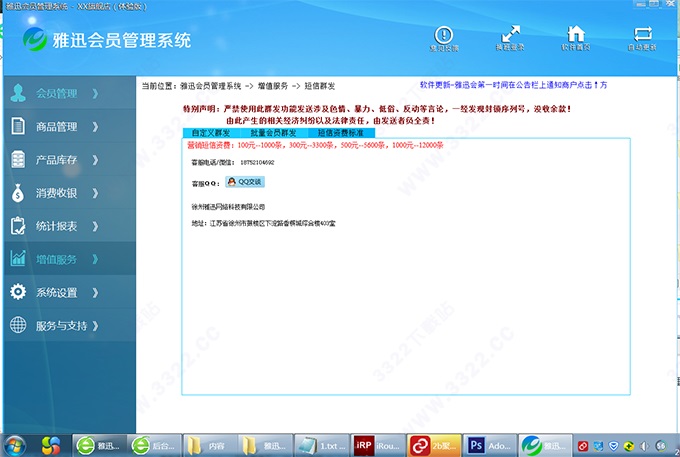Open the 增值服务 sidebar menu item
The width and height of the screenshot is (680, 457).
pyautogui.click(x=56, y=259)
